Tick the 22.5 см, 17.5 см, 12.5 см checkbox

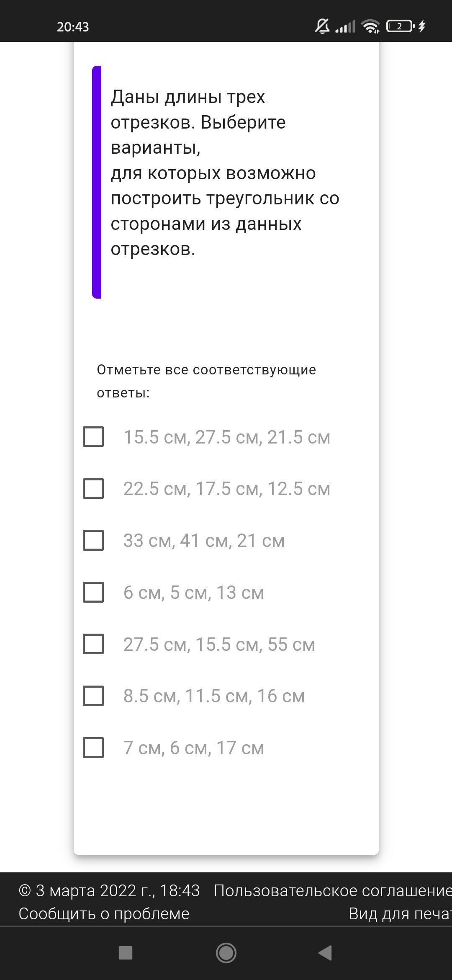[93, 489]
